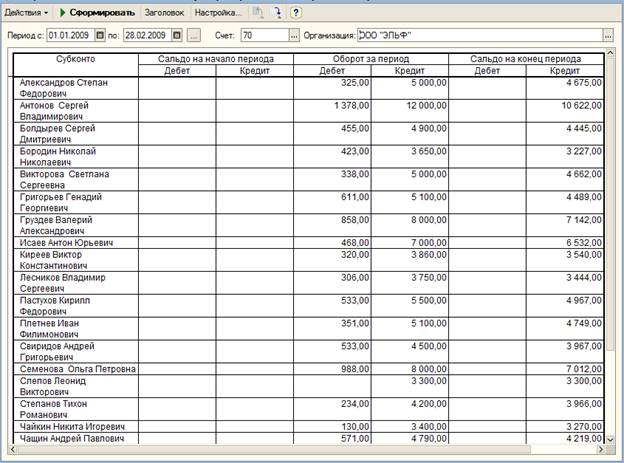
Task: Open the calendar for the period end date
Action: coord(177,35)
